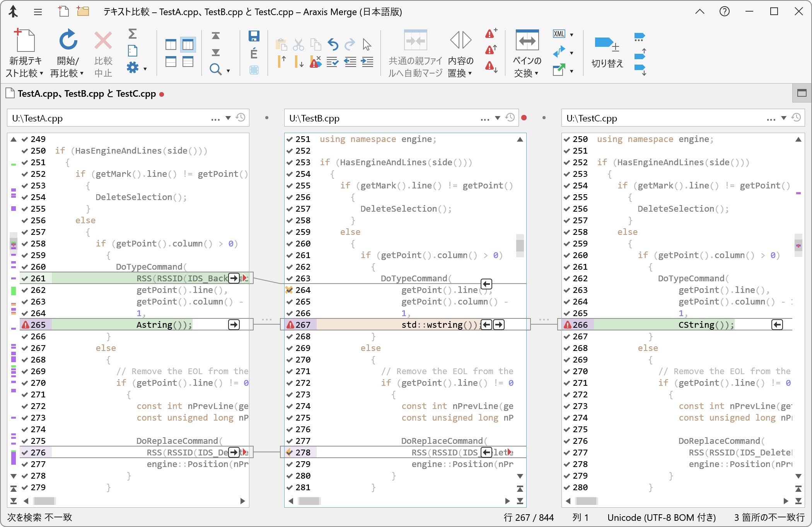The width and height of the screenshot is (812, 527).
Task: Click merge-right arrow on line 265 Astring
Action: pyautogui.click(x=234, y=325)
